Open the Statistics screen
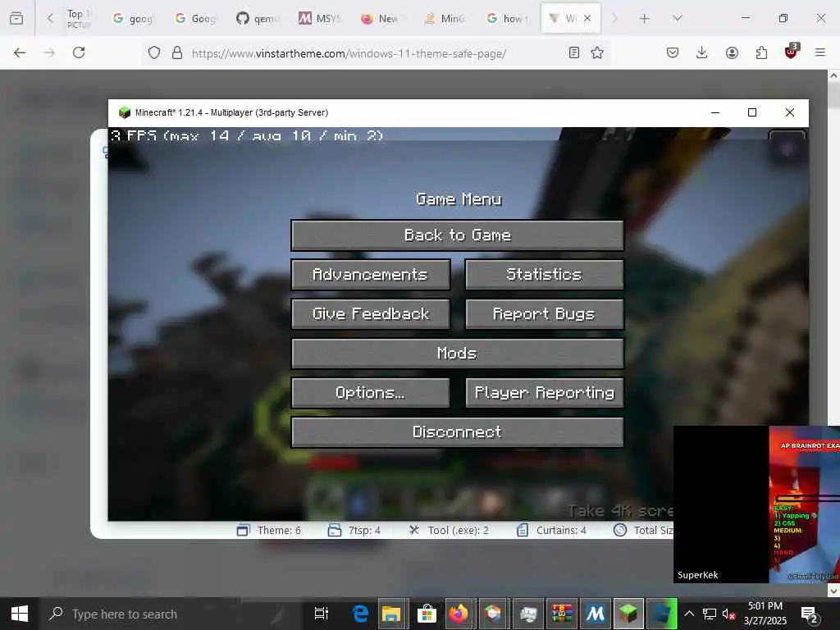Screen dimensions: 840x630 tap(545, 274)
